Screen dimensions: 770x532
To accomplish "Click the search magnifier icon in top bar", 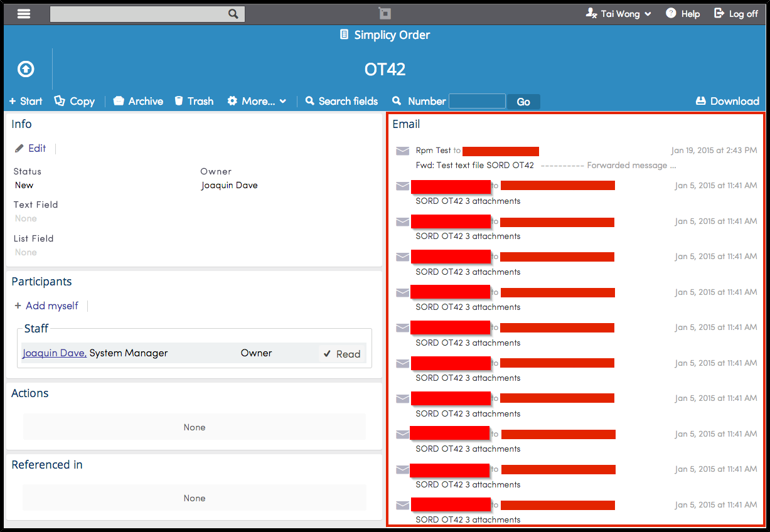I will pos(233,14).
